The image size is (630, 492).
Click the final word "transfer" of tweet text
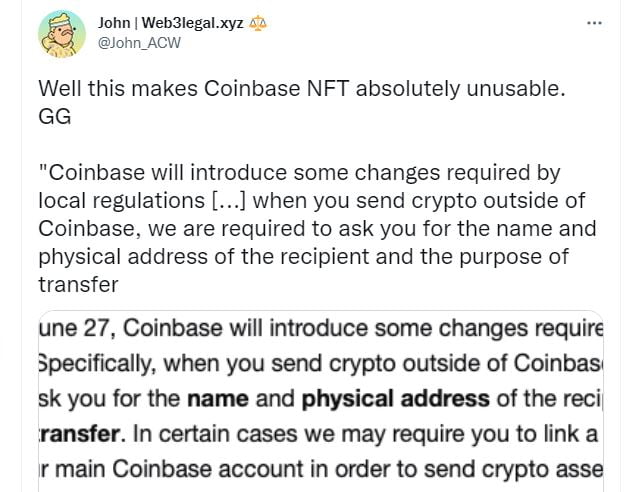(x=79, y=285)
